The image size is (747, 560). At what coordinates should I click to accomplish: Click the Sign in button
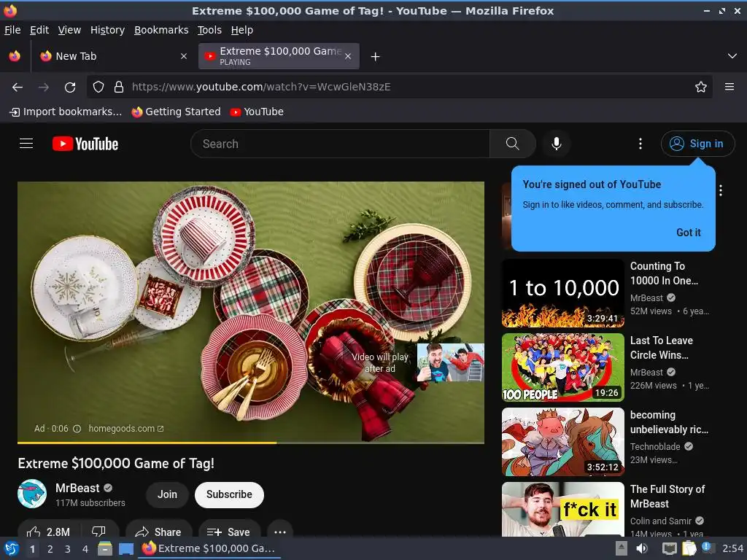[x=697, y=144]
